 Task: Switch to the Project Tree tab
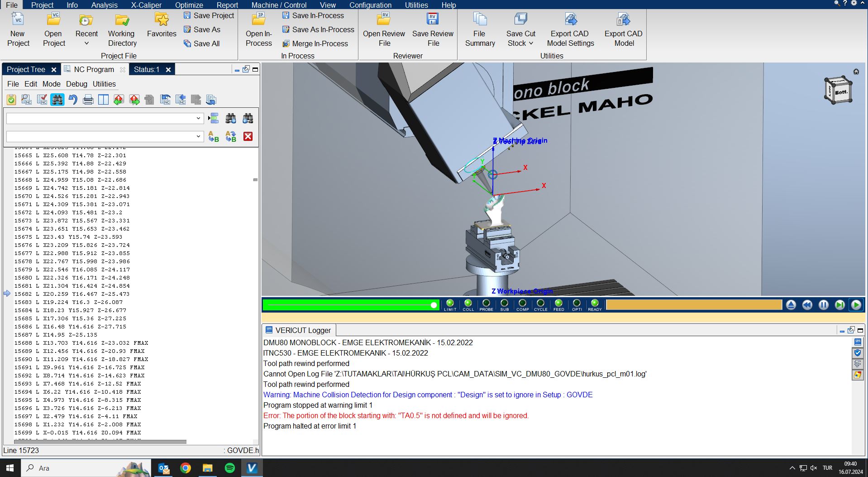click(26, 69)
